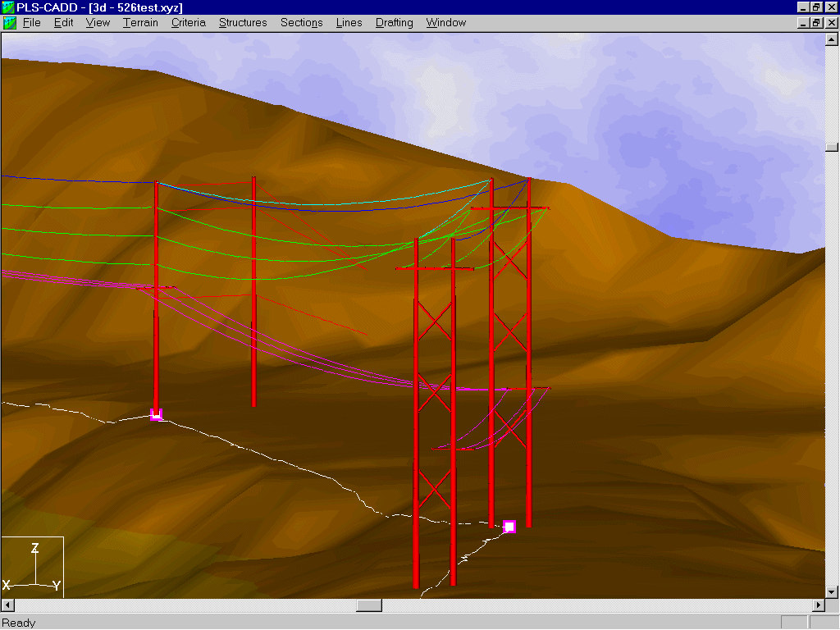Open the Structures menu
Screen dimensions: 840x630
coord(243,23)
